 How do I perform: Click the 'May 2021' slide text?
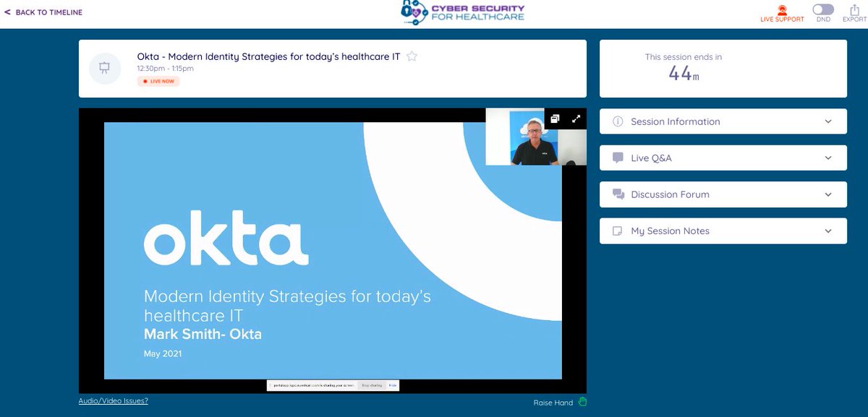coord(163,354)
